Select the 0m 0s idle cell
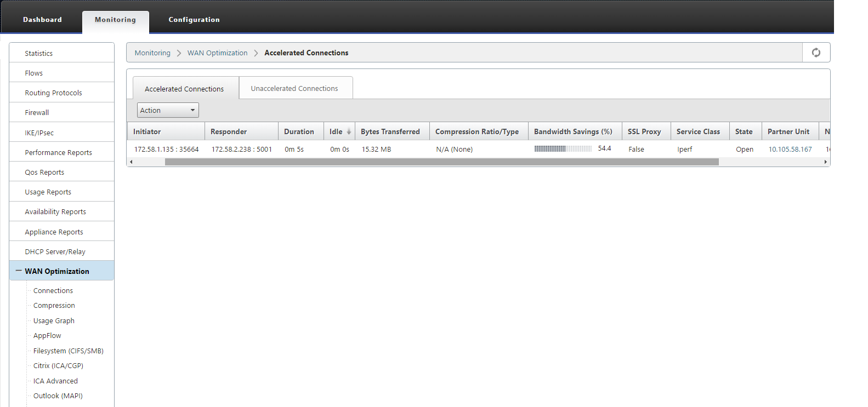Screen dimensions: 868x407 click(x=339, y=149)
